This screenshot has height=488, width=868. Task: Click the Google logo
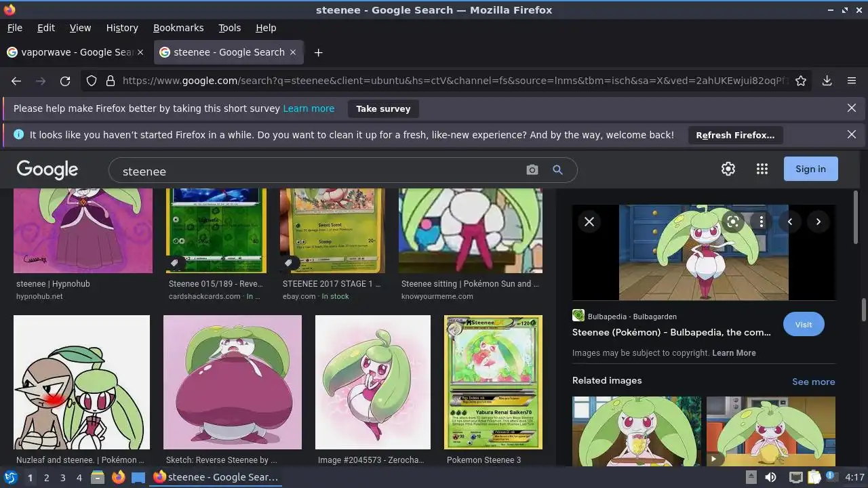[x=47, y=169]
